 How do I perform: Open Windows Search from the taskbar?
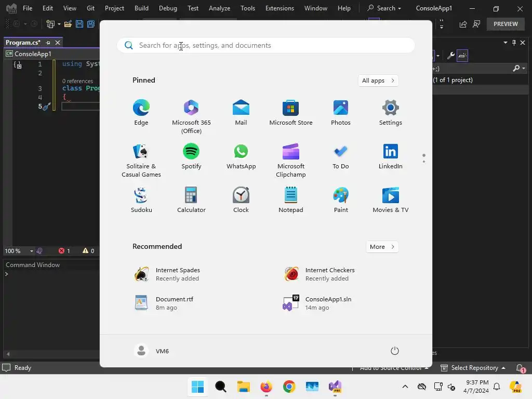pyautogui.click(x=220, y=387)
